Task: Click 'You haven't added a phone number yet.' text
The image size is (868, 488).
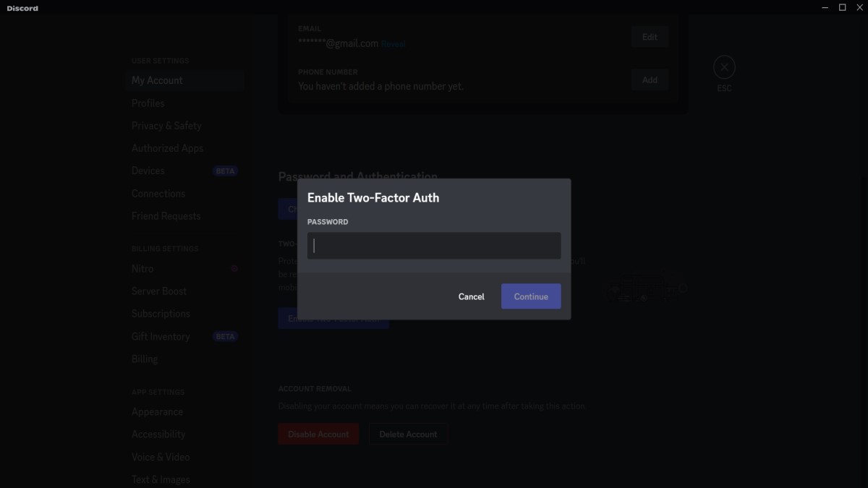Action: tap(380, 86)
